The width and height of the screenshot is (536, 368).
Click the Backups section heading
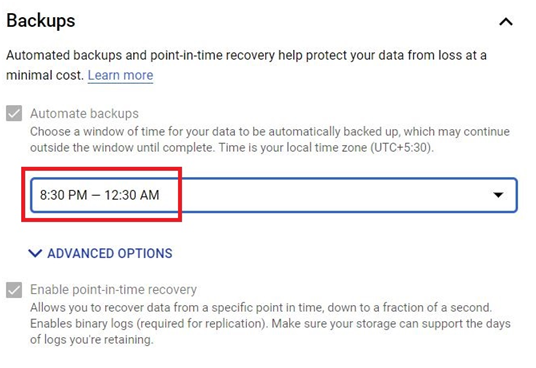[x=41, y=21]
